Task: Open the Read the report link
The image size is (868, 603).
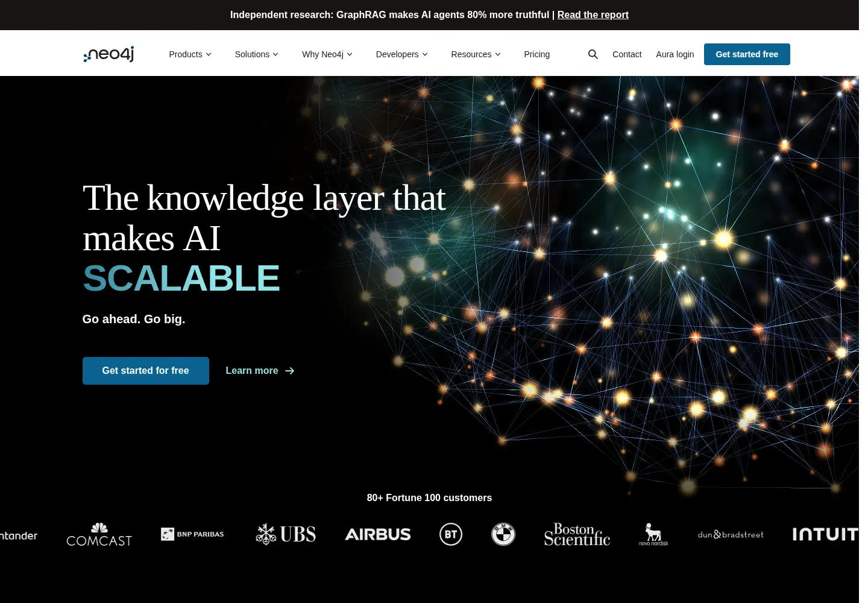Action: tap(593, 14)
